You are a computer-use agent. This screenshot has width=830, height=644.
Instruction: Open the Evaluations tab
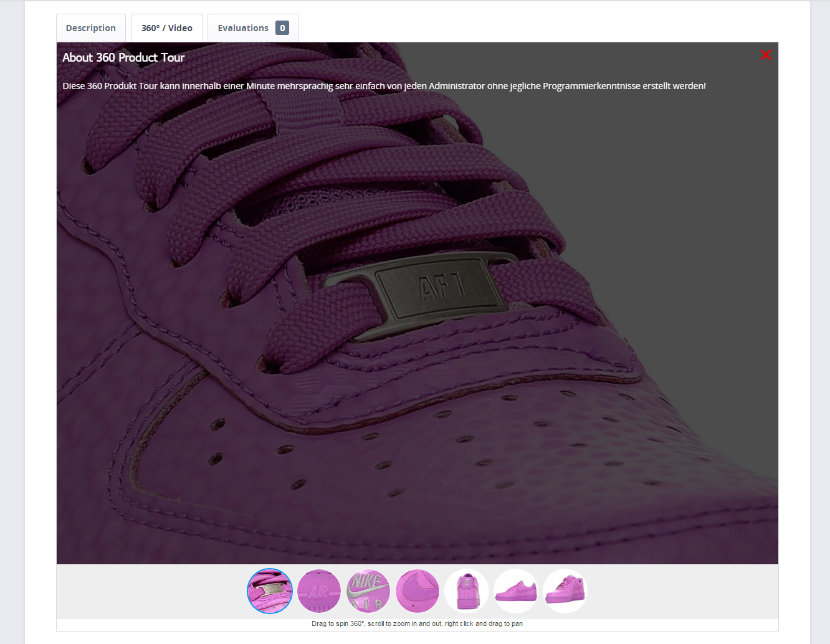pos(253,28)
